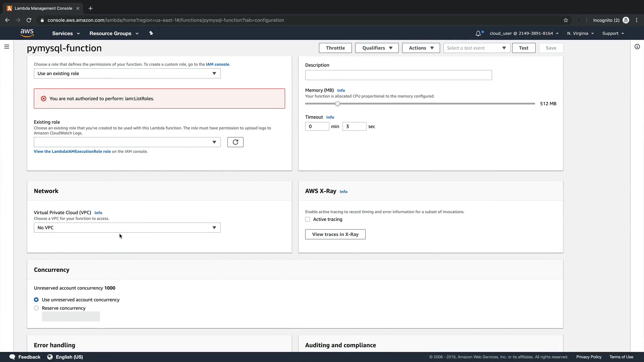Click the Description text field
This screenshot has width=644, height=362.
pyautogui.click(x=398, y=75)
